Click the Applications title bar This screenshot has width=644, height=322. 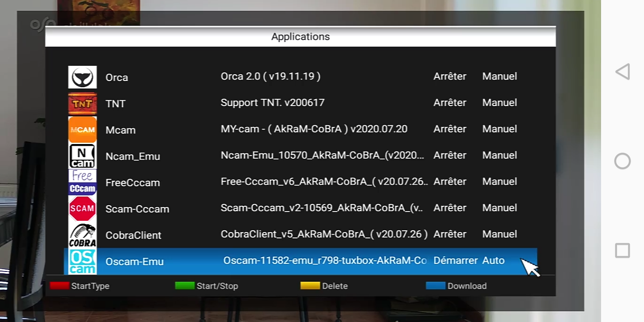(x=301, y=37)
